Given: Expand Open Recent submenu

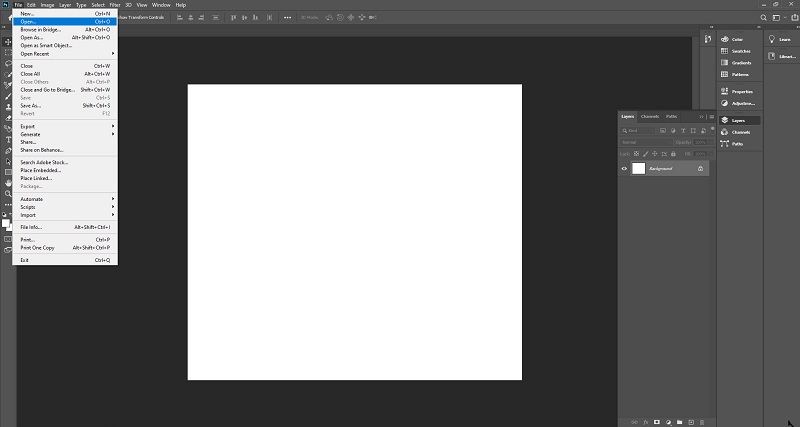Looking at the screenshot, I should point(65,54).
